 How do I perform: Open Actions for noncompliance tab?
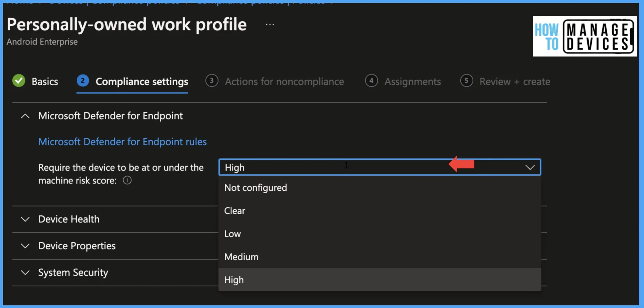(284, 81)
